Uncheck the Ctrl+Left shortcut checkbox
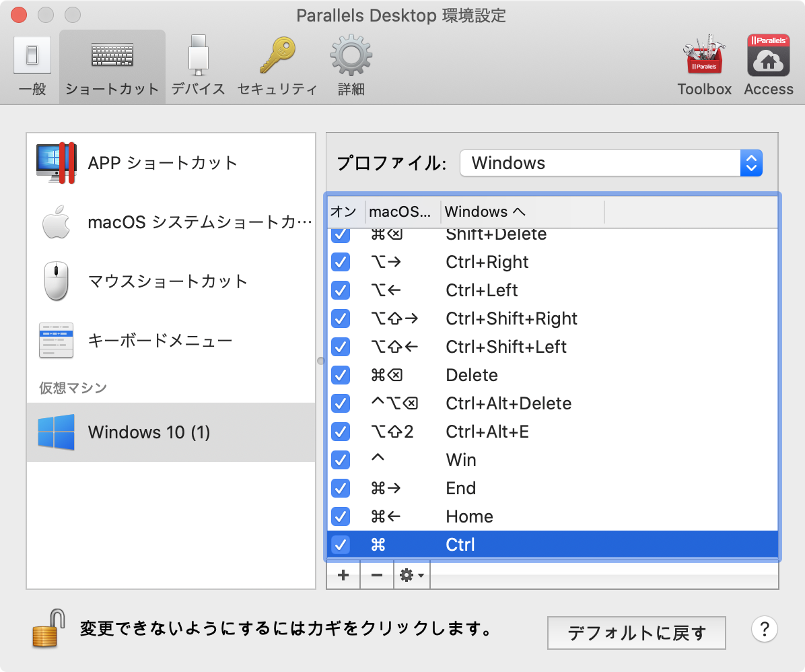 click(341, 290)
